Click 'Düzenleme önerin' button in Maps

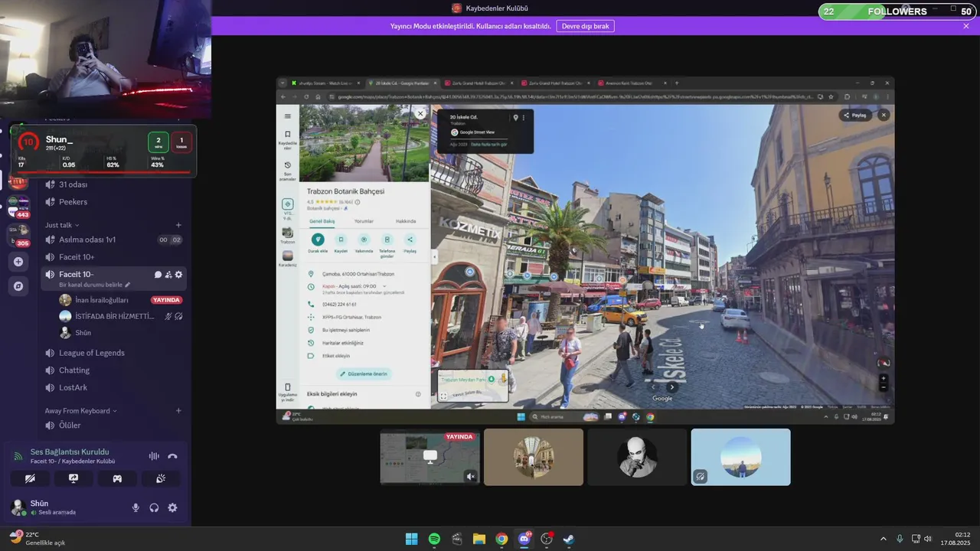pyautogui.click(x=364, y=374)
